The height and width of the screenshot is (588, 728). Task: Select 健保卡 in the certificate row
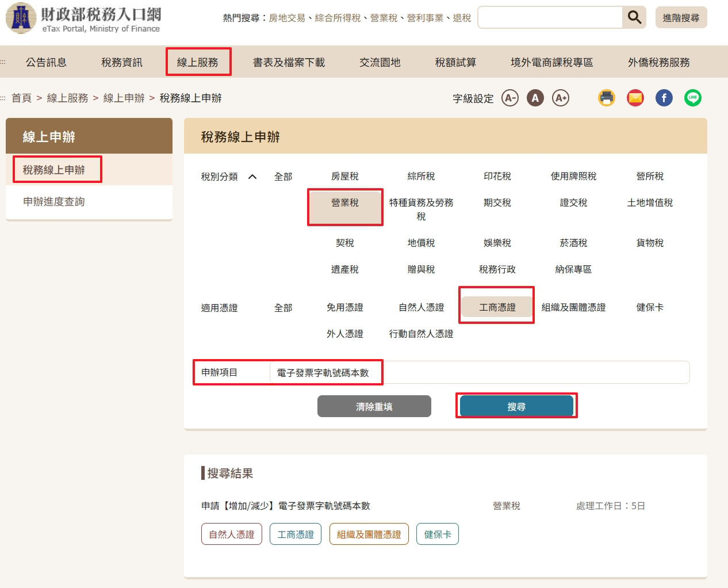(649, 307)
